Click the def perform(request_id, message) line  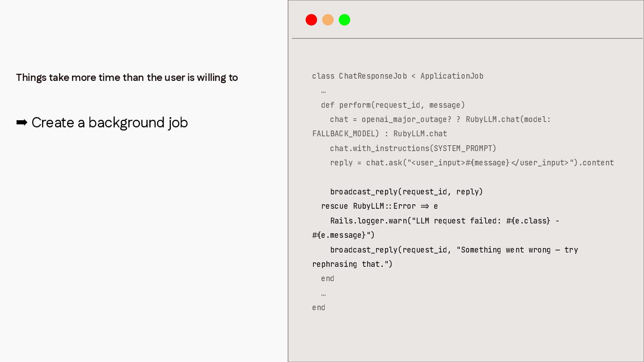click(393, 105)
